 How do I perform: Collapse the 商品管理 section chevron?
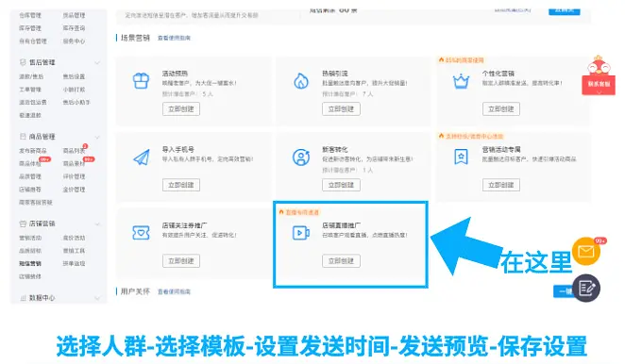pos(97,137)
